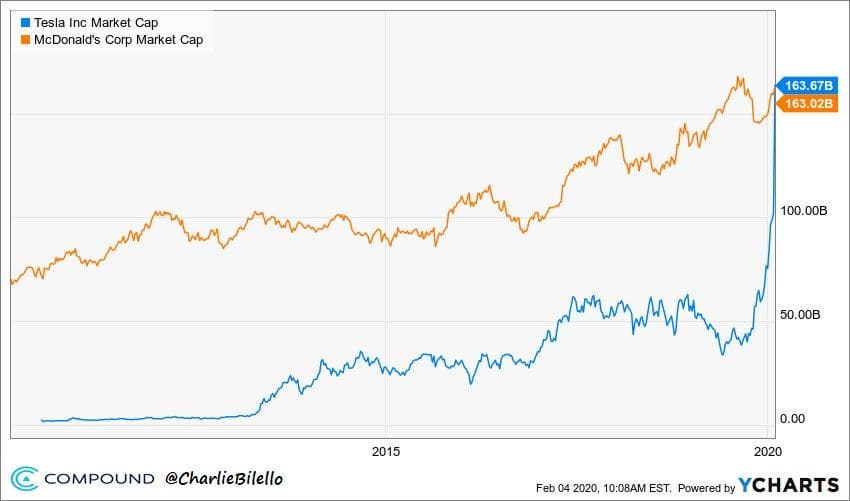Click the start of the blue Tesla line
Image resolution: width=850 pixels, height=501 pixels.
[41, 420]
